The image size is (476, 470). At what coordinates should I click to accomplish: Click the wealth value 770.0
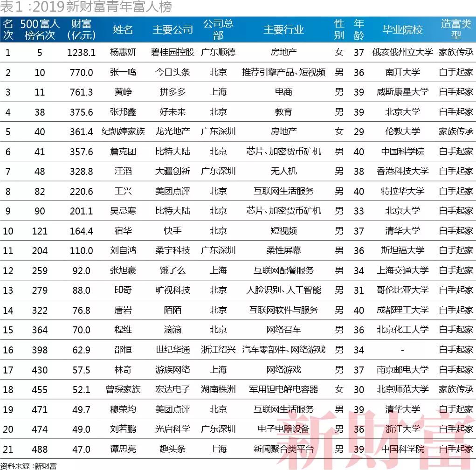coord(82,73)
